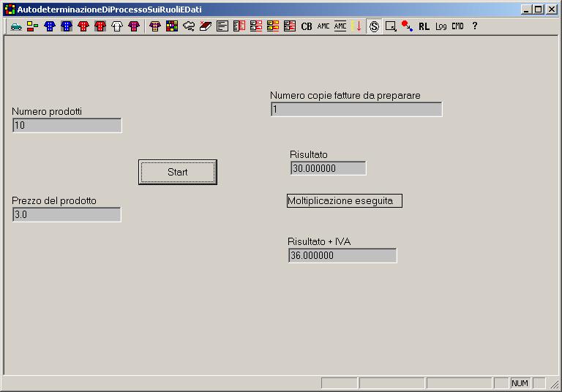Open the Log toolbar button
This screenshot has height=392, width=562.
[441, 26]
